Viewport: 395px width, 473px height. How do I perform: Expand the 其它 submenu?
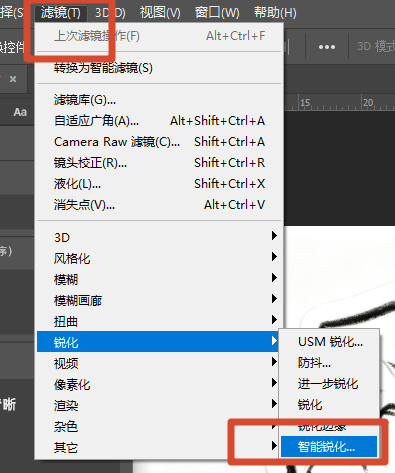click(157, 447)
